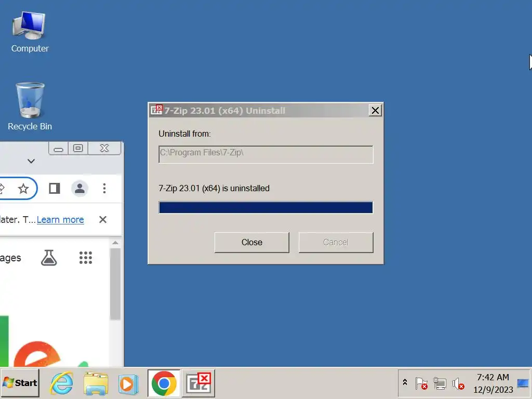Image resolution: width=532 pixels, height=399 pixels.
Task: Open Google apps grid icon
Action: point(86,258)
